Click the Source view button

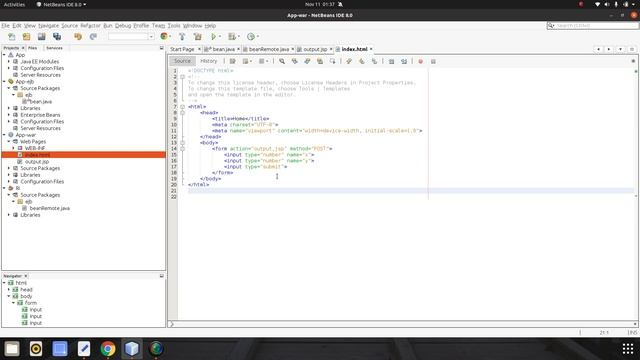click(182, 61)
